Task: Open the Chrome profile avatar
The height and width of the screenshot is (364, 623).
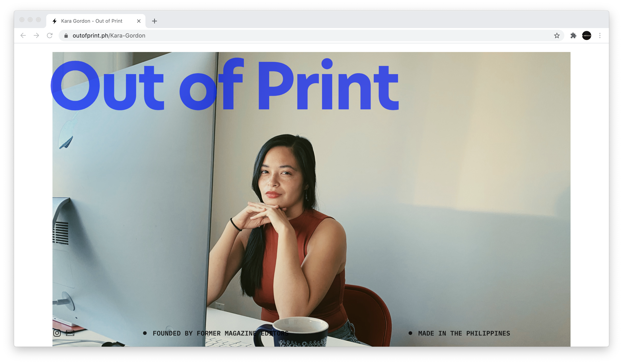Action: pyautogui.click(x=586, y=35)
